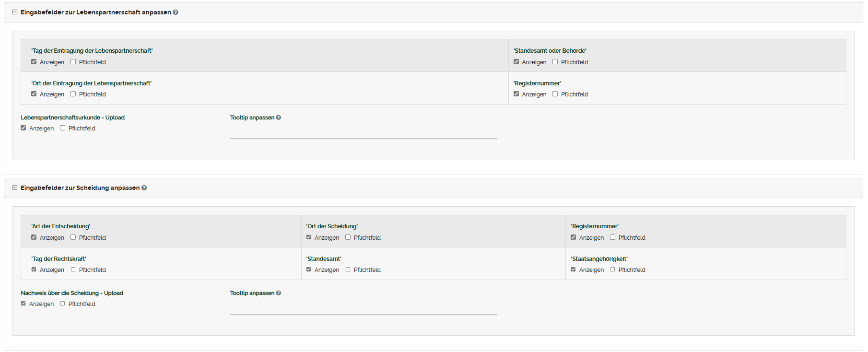868x352 pixels.
Task: Uncheck Anzeigen for 'Registernummer' in Scheidung section
Action: (574, 237)
